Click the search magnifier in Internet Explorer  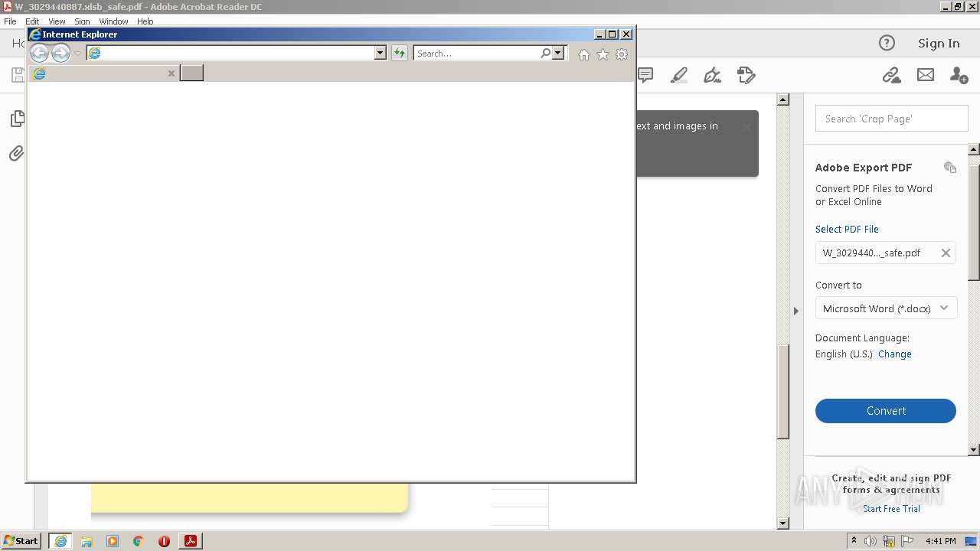545,53
